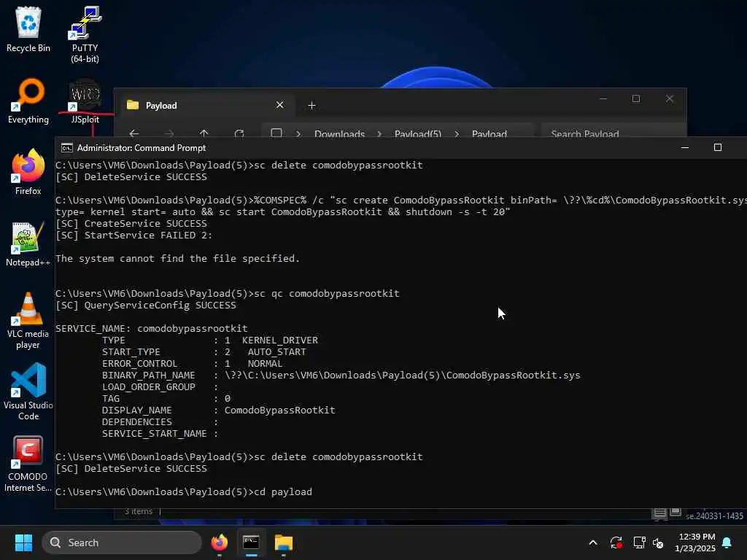Image resolution: width=747 pixels, height=560 pixels.
Task: Switch File Explorer to large icons view
Action: [676, 513]
